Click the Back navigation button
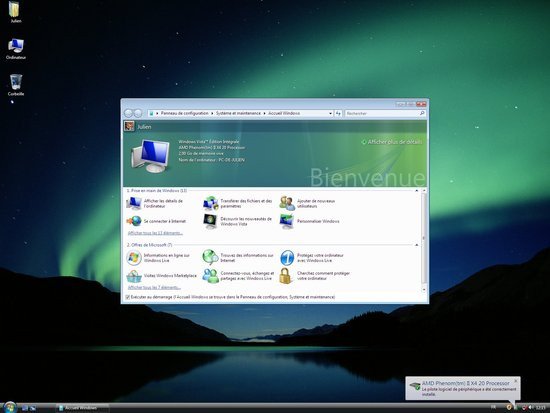Viewport: 550px width, 413px height. [x=128, y=113]
